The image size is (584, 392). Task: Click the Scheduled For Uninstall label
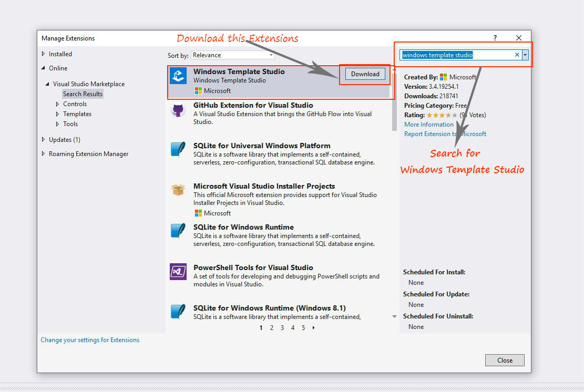pyautogui.click(x=438, y=316)
